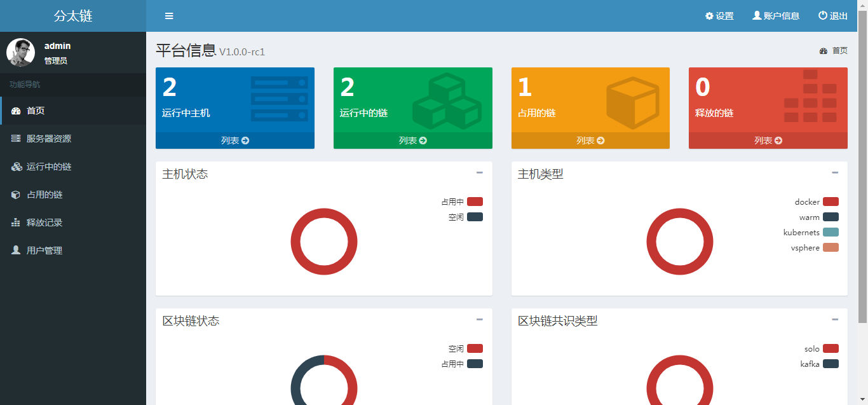Open the 列表 link on the red card

coord(768,141)
